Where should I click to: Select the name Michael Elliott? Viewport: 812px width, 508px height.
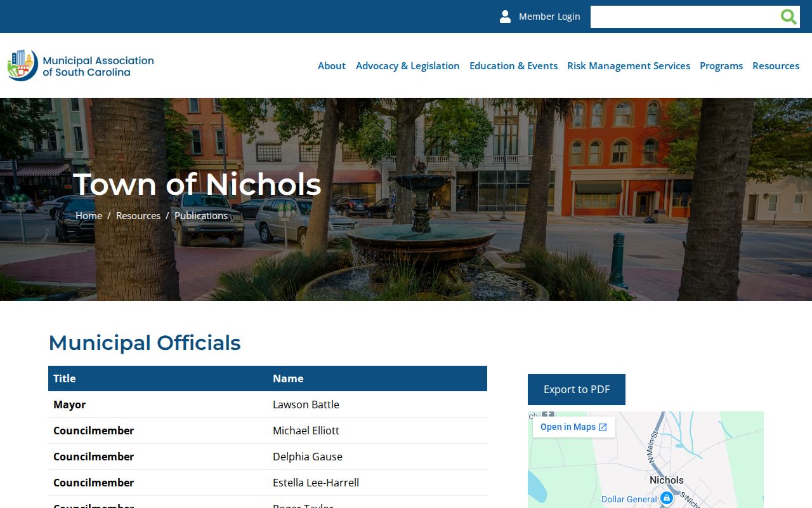pyautogui.click(x=306, y=431)
